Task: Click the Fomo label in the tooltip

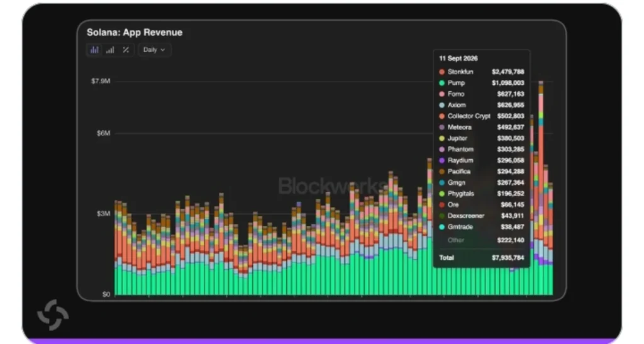Action: pos(456,94)
